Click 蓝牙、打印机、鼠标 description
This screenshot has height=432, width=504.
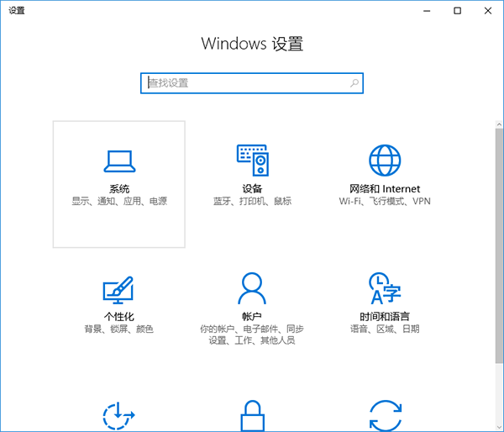pos(252,201)
